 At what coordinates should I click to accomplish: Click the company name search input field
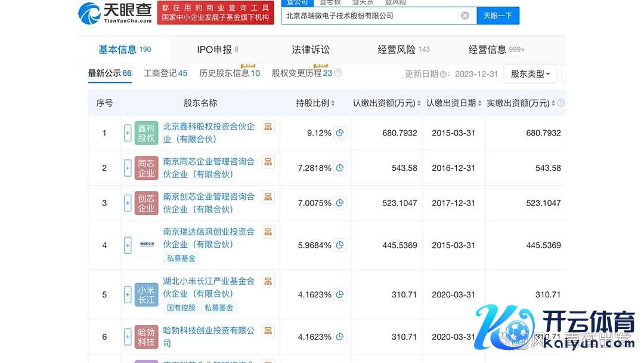tap(370, 16)
